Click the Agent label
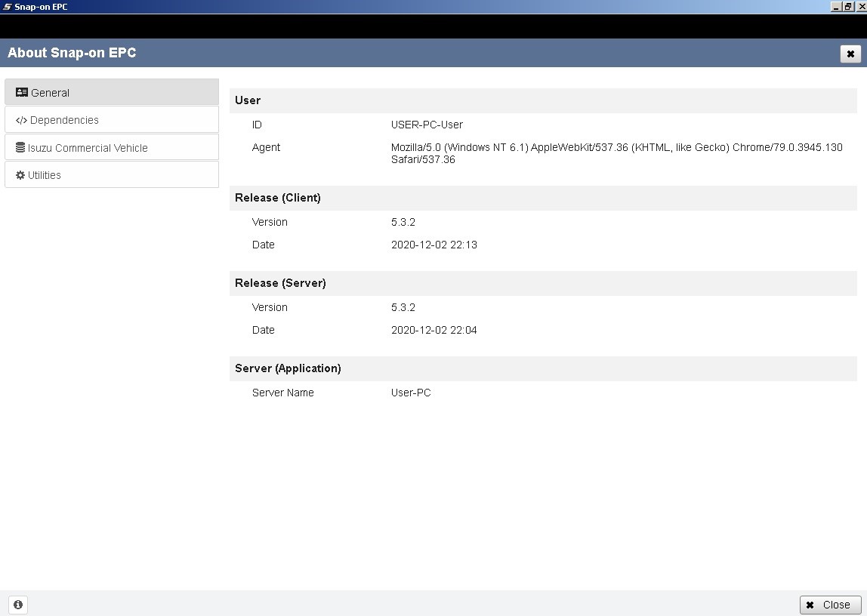 (x=266, y=147)
